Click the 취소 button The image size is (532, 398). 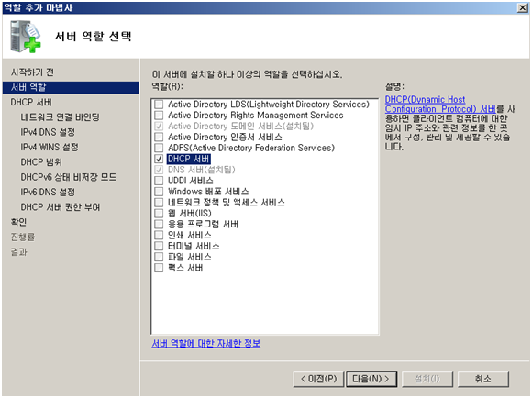[483, 379]
